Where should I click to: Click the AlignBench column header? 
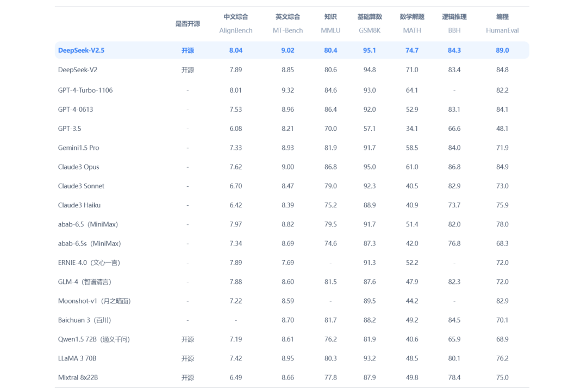coord(236,30)
